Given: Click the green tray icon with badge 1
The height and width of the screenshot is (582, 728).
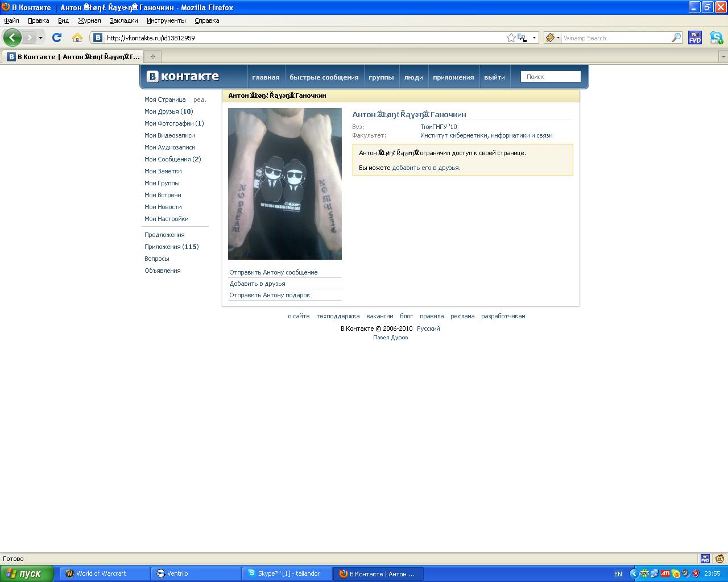Looking at the screenshot, I should (x=675, y=573).
